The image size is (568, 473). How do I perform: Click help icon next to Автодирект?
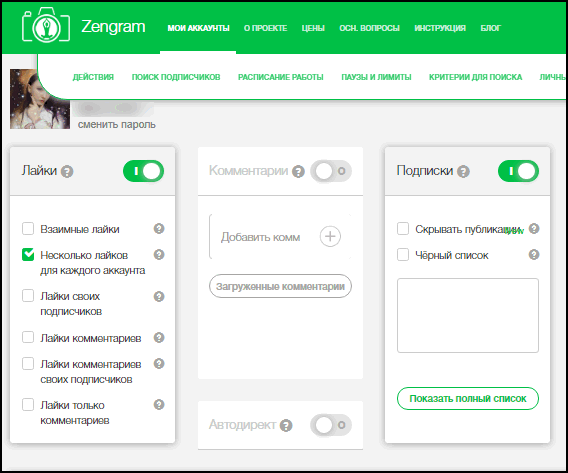point(286,426)
